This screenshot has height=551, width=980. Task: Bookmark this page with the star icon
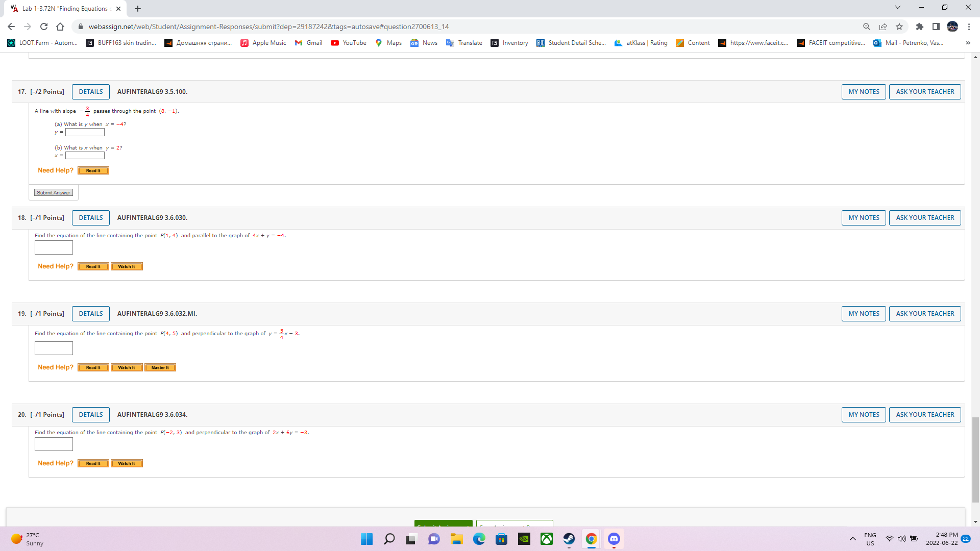coord(899,27)
